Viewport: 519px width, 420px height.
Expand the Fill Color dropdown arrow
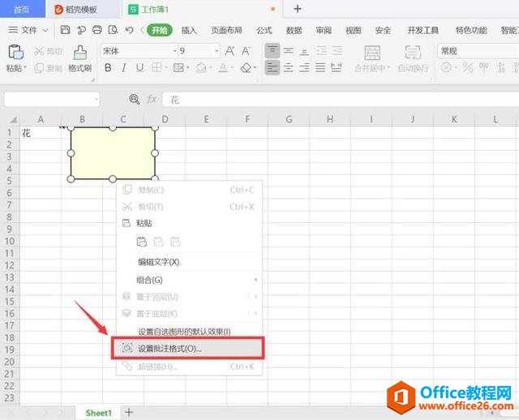point(210,68)
